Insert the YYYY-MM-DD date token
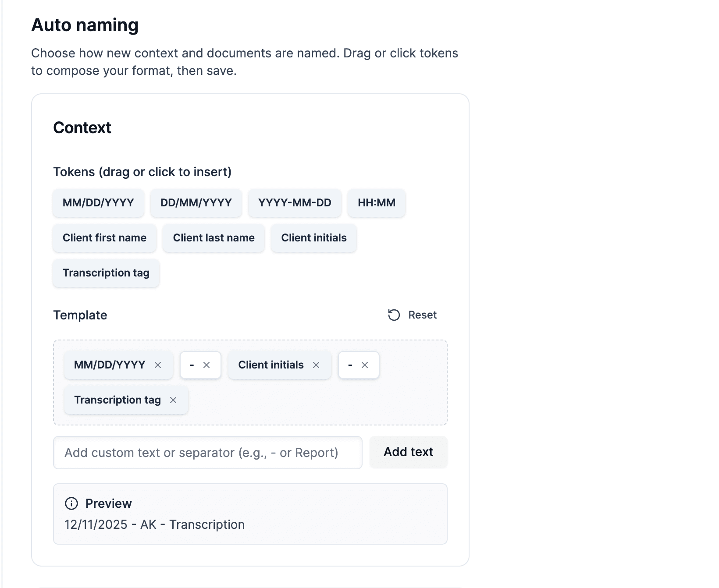This screenshot has height=588, width=719. click(295, 203)
